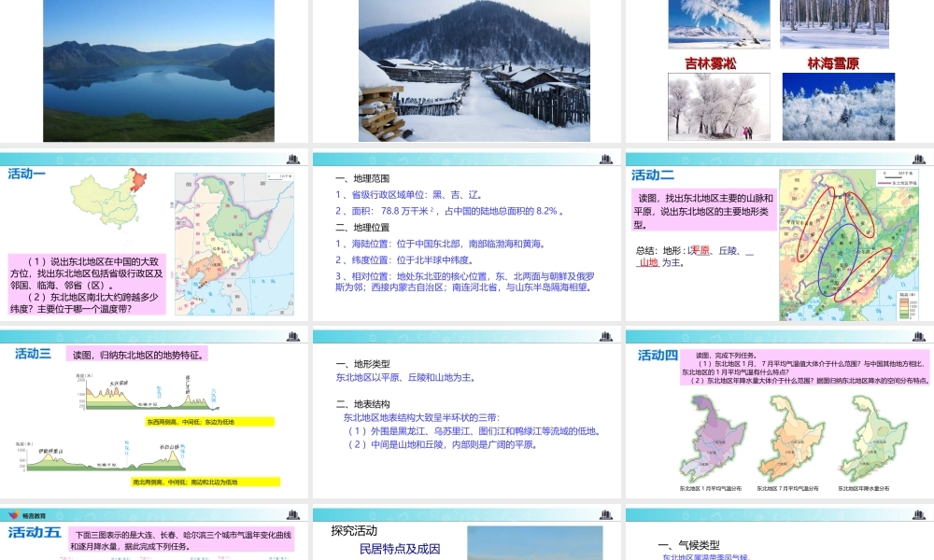Viewport: 934px width, 560px height.
Task: Click the (1)外围是黑龙江 line
Action: (x=474, y=431)
